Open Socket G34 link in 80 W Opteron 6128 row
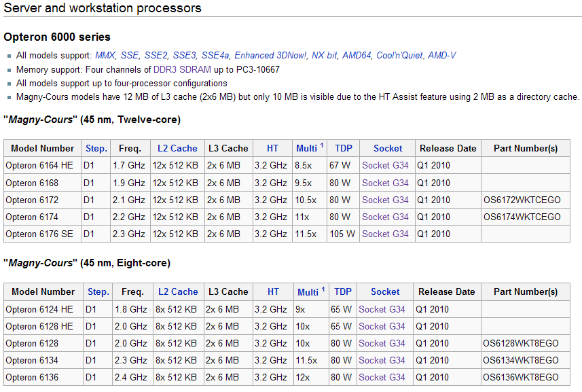 (382, 343)
